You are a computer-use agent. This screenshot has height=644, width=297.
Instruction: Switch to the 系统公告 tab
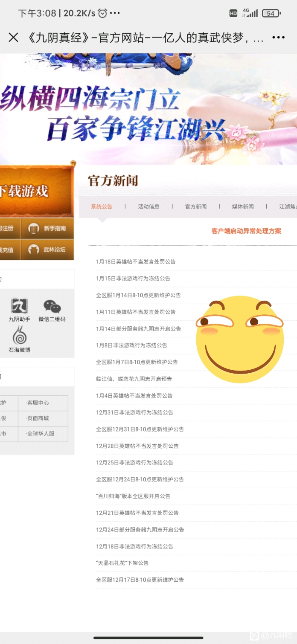[102, 206]
